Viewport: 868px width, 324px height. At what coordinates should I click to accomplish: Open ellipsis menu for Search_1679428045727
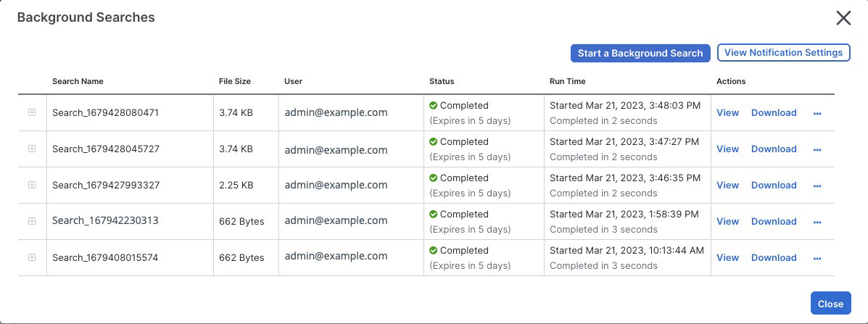coord(817,149)
